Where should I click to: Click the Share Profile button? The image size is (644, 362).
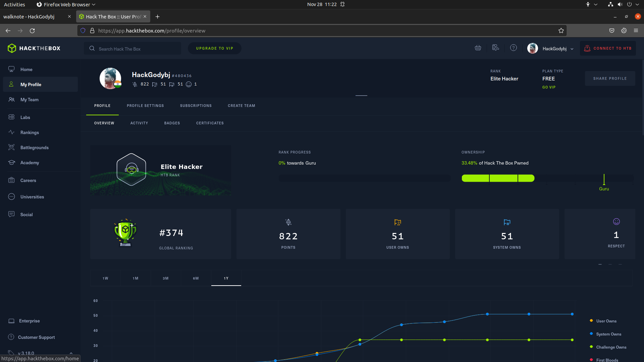pyautogui.click(x=610, y=78)
